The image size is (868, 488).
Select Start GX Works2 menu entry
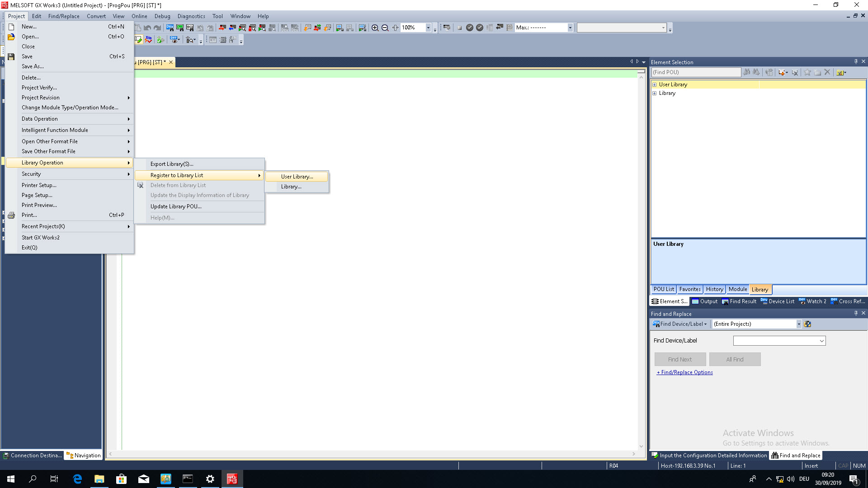click(x=69, y=238)
